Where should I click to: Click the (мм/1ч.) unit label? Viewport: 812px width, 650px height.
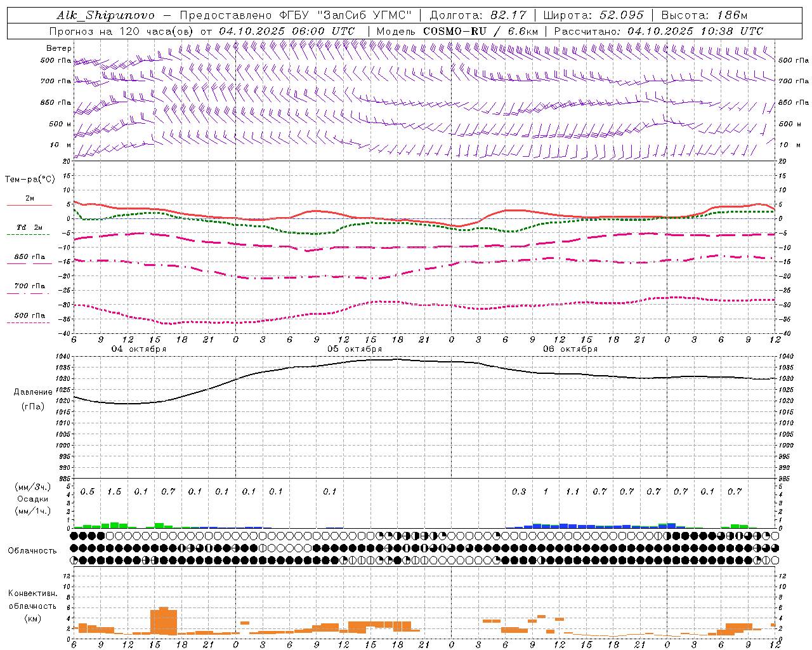(x=33, y=511)
